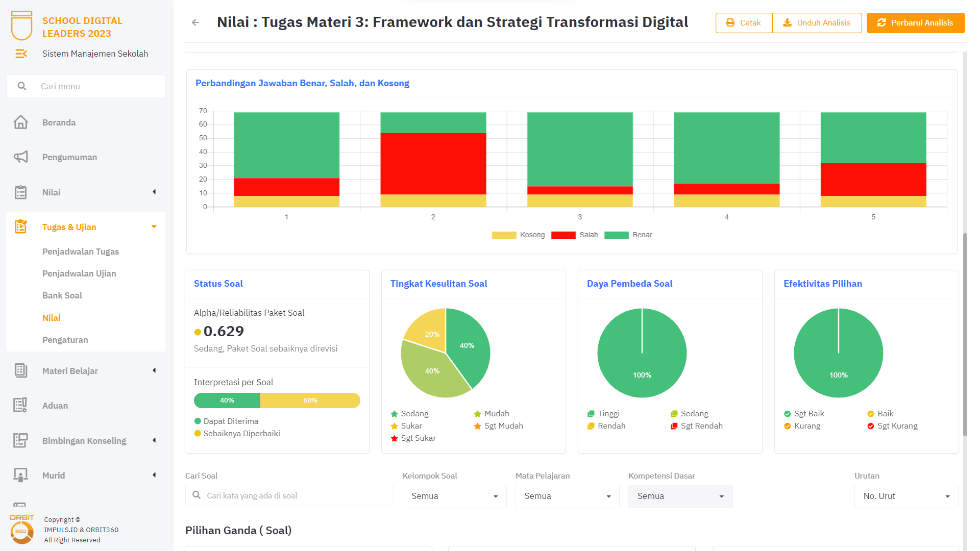Click the Unduh Analisis button
Image resolution: width=980 pixels, height=551 pixels.
pyautogui.click(x=817, y=23)
